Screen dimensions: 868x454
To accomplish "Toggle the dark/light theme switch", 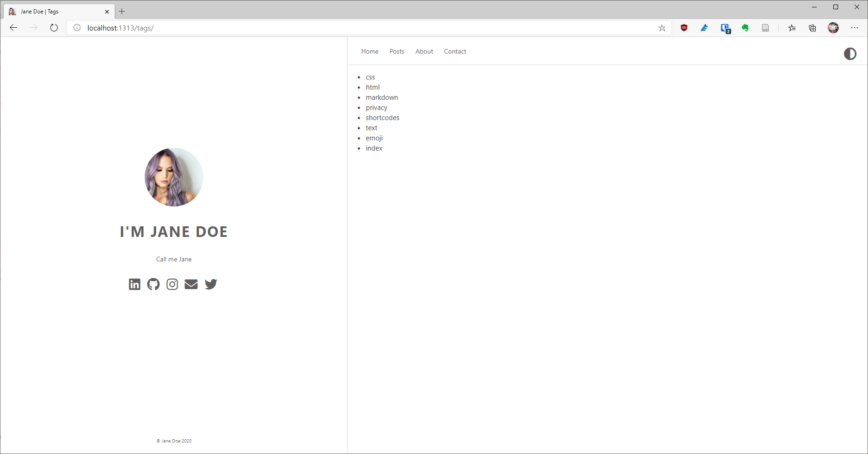I will pyautogui.click(x=850, y=54).
